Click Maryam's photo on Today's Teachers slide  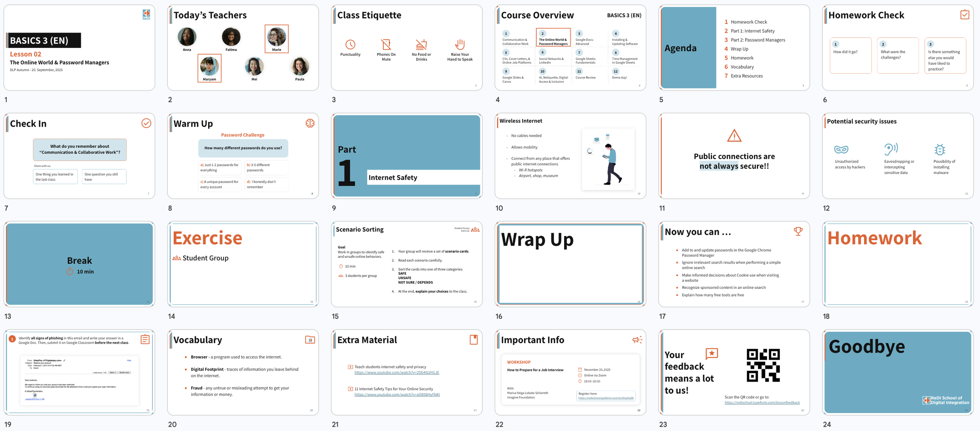pyautogui.click(x=209, y=67)
